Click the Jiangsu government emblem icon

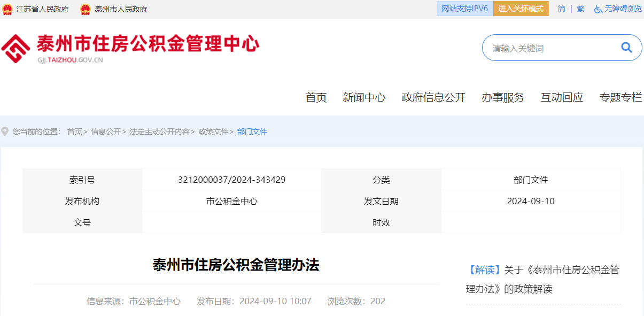7,9
